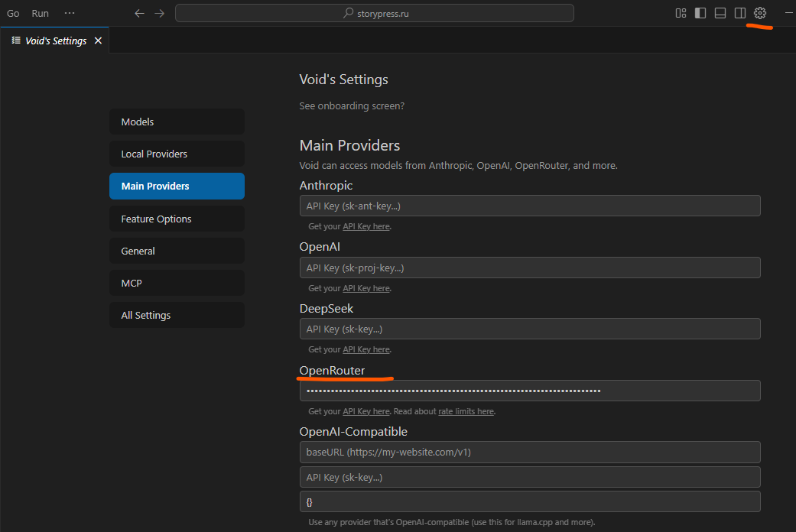Click the OpenAI provider heading
This screenshot has height=532, width=796.
320,247
